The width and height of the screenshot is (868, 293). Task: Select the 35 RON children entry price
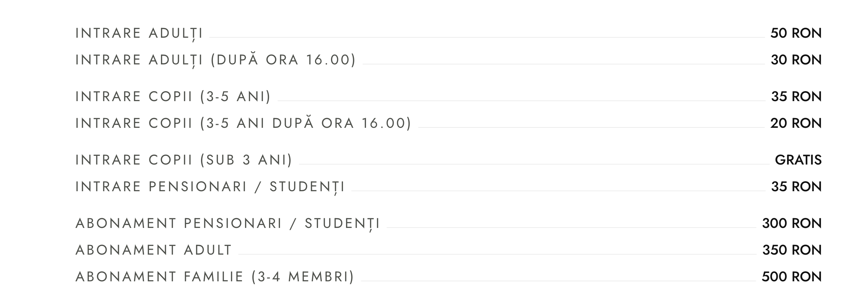click(796, 96)
